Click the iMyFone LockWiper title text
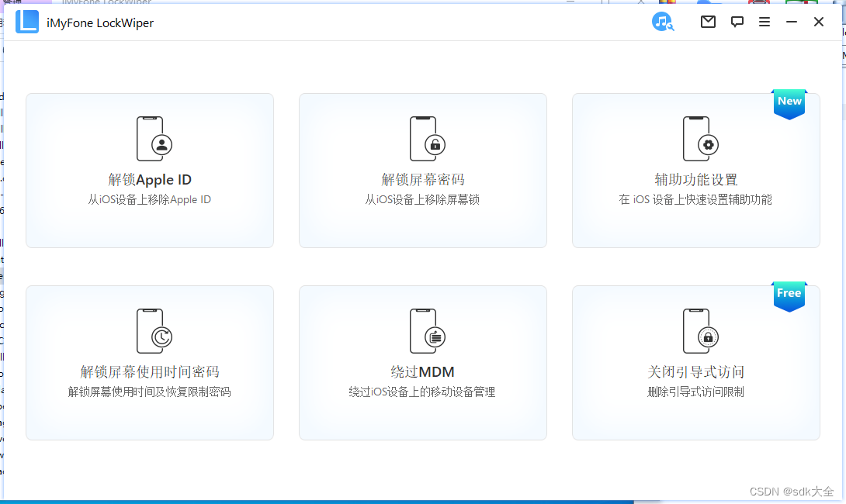 tap(100, 22)
